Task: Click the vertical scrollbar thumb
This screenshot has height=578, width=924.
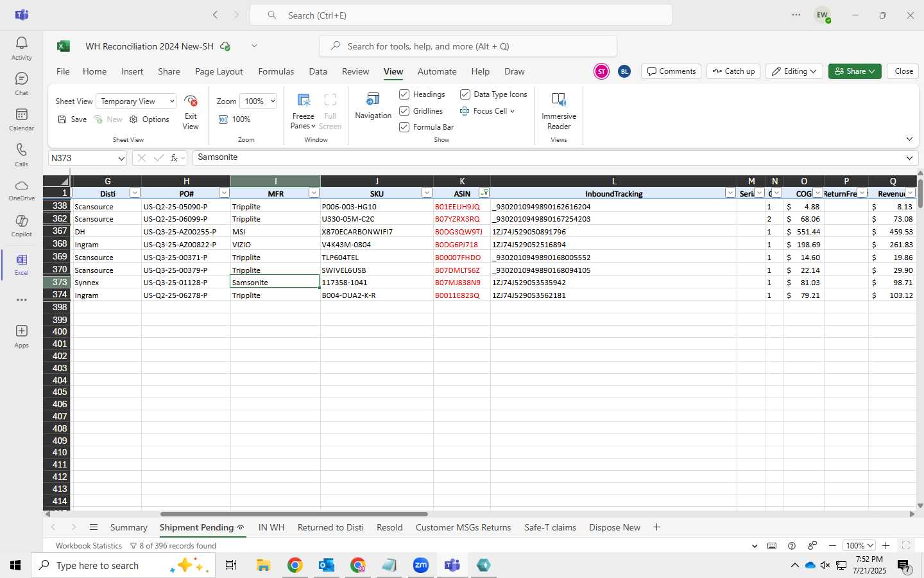Action: 920,193
